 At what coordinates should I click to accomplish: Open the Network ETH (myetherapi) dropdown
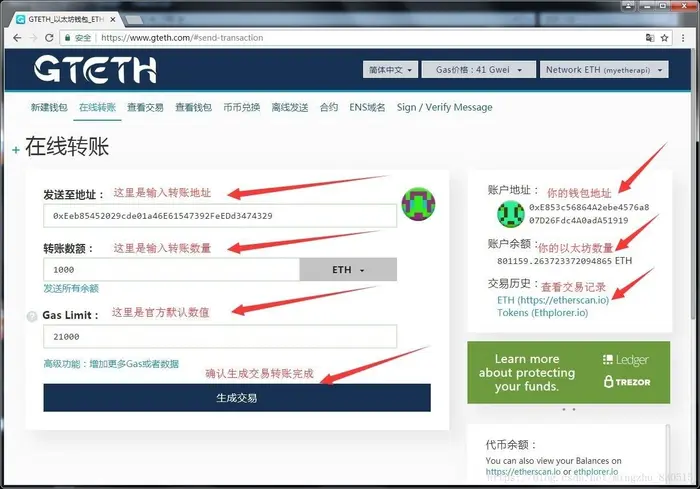(604, 70)
